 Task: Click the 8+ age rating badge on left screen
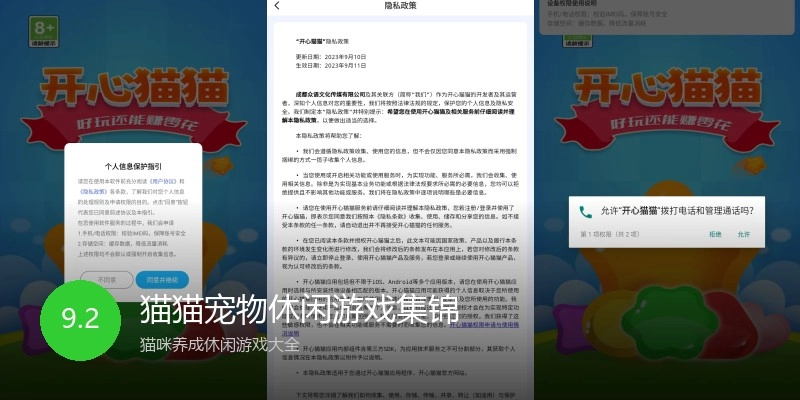pyautogui.click(x=44, y=32)
